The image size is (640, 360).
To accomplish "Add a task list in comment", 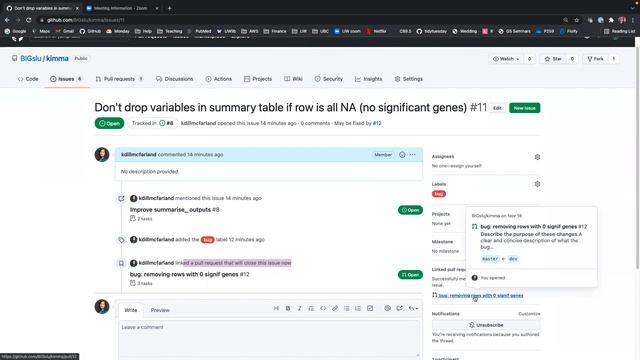I will coord(370,308).
